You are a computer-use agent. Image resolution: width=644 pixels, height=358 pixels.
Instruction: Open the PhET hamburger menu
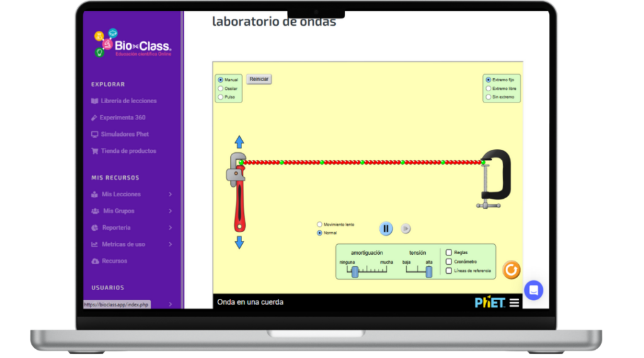[514, 303]
